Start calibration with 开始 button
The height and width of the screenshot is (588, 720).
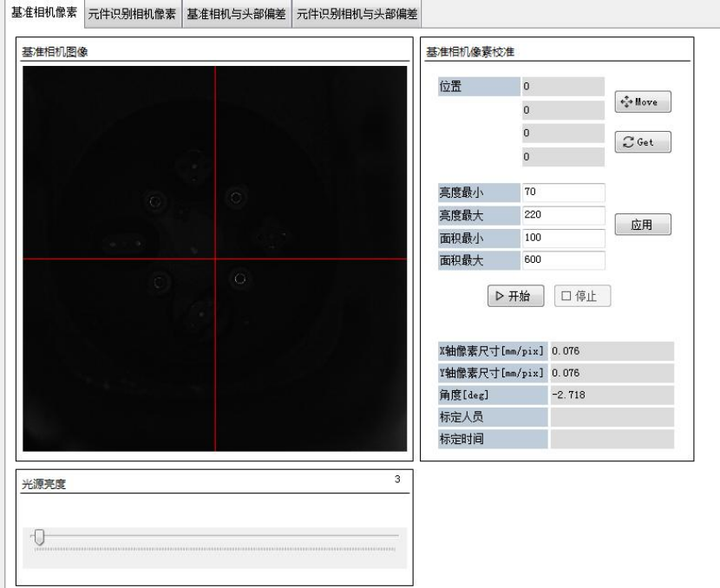(x=515, y=296)
